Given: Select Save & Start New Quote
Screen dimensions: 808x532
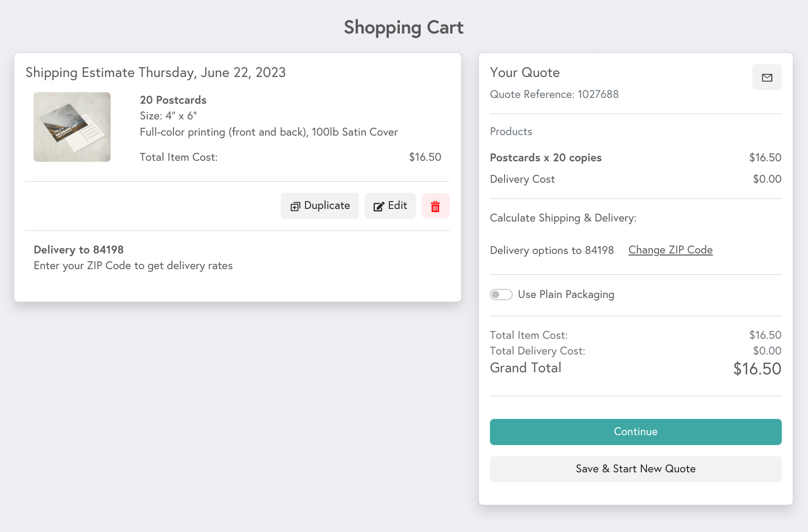Looking at the screenshot, I should 636,469.
